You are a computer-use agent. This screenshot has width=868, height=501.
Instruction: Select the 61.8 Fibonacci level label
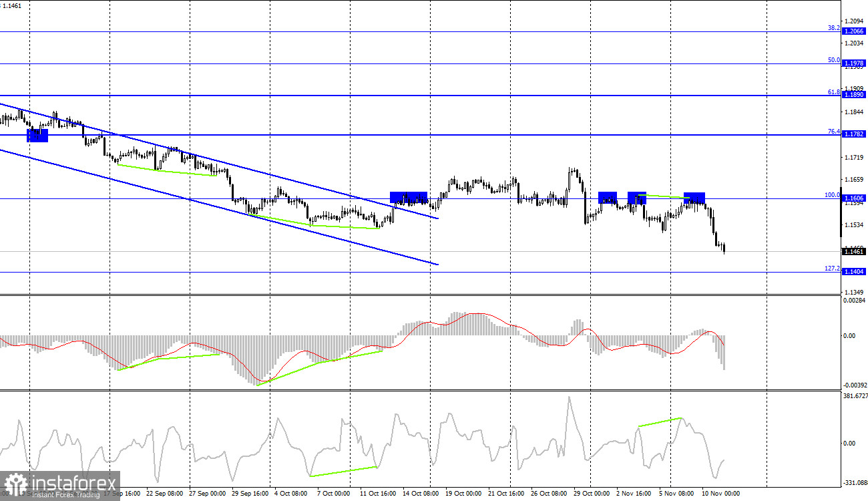833,92
